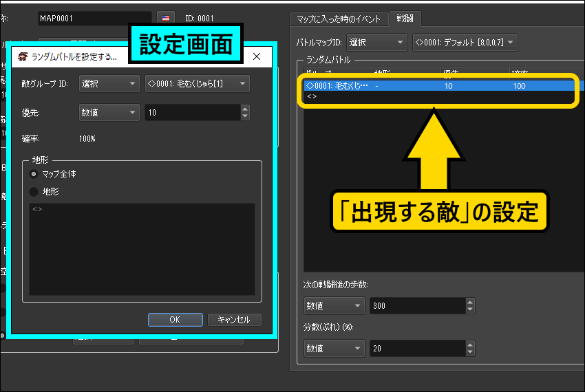Screen dimensions: 585x392
Task: Increase the 優先 value with the up arrow
Action: pyautogui.click(x=245, y=109)
